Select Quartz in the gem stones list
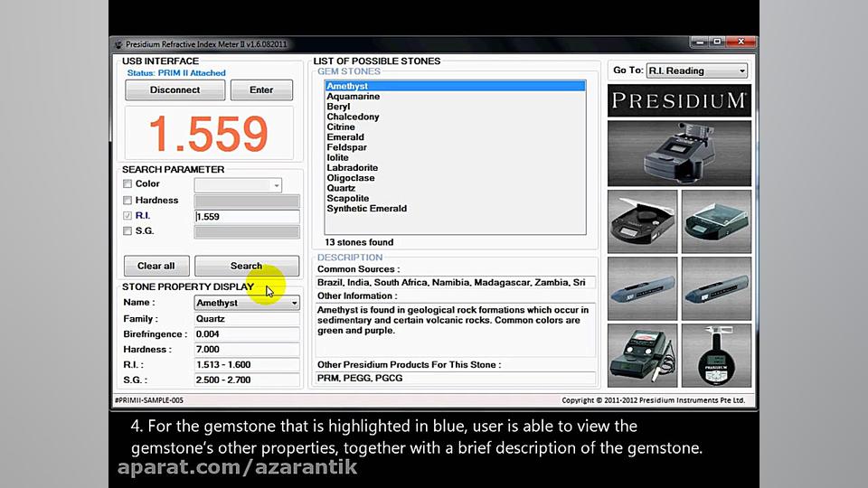Screen dimensions: 868x488 tap(455, 188)
